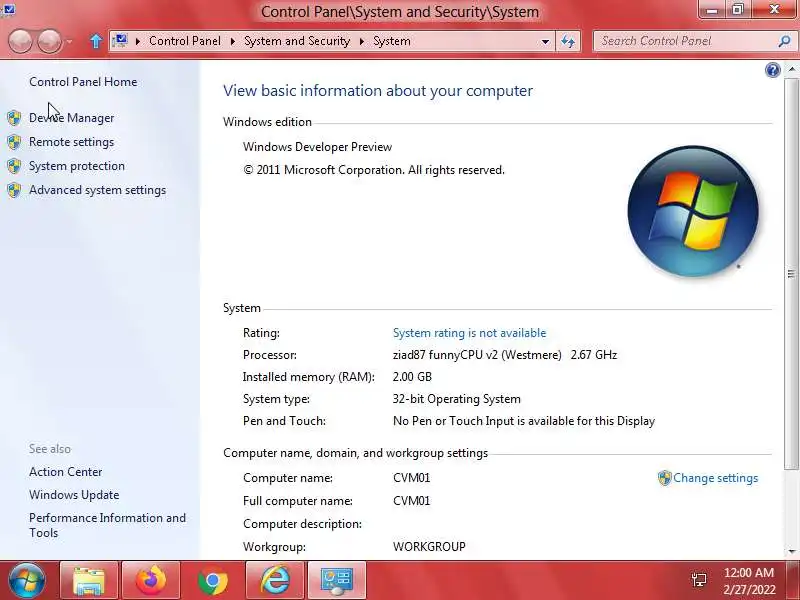The height and width of the screenshot is (600, 800).
Task: Select View basic information heading
Action: pyautogui.click(x=378, y=91)
